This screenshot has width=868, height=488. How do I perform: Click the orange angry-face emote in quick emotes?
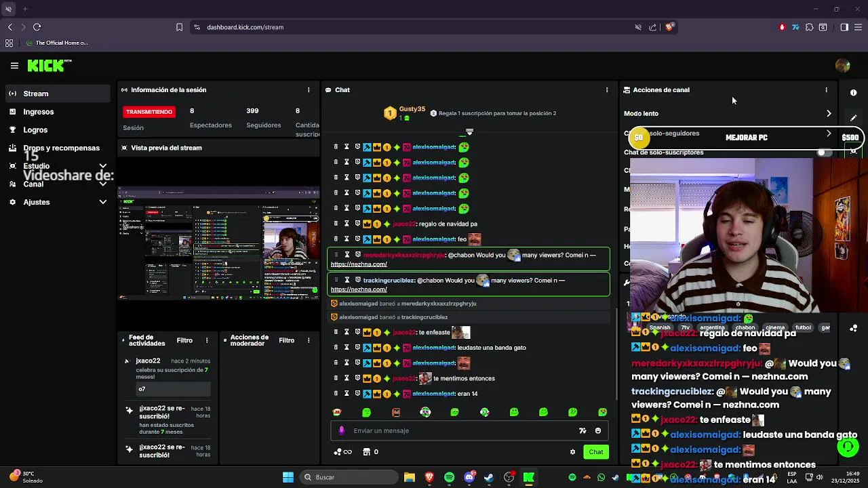pos(396,412)
